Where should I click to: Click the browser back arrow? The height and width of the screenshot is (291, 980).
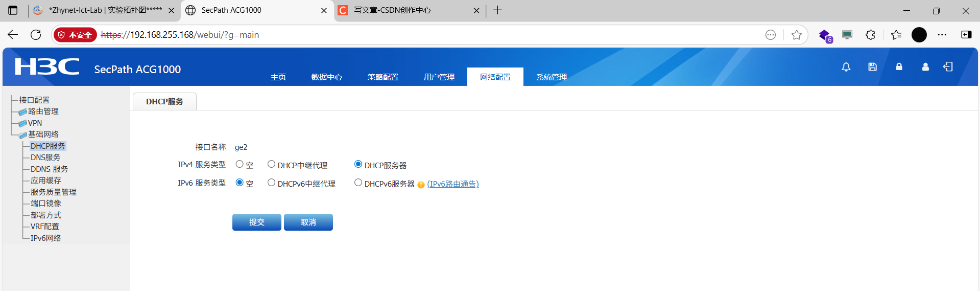click(x=13, y=35)
